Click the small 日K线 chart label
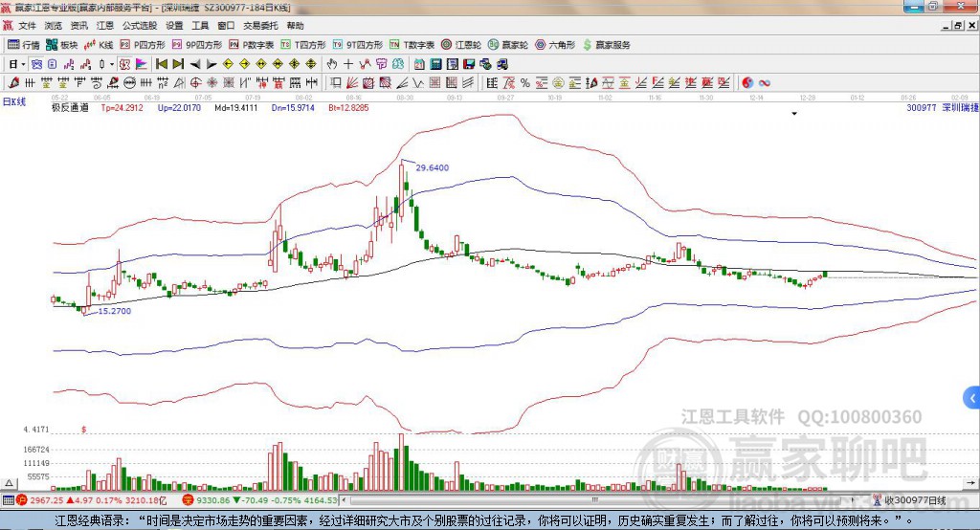The width and height of the screenshot is (980, 530). click(14, 101)
